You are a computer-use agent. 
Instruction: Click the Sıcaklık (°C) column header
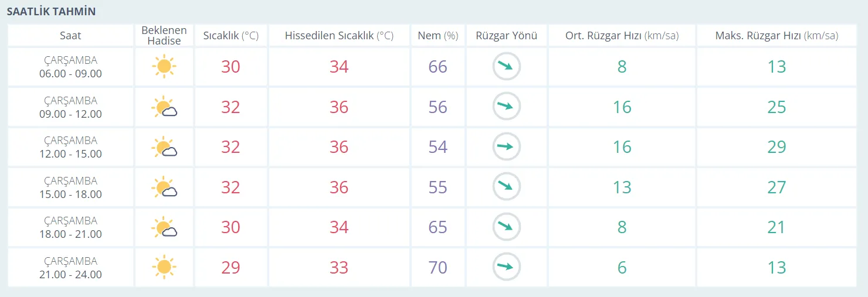click(x=231, y=36)
